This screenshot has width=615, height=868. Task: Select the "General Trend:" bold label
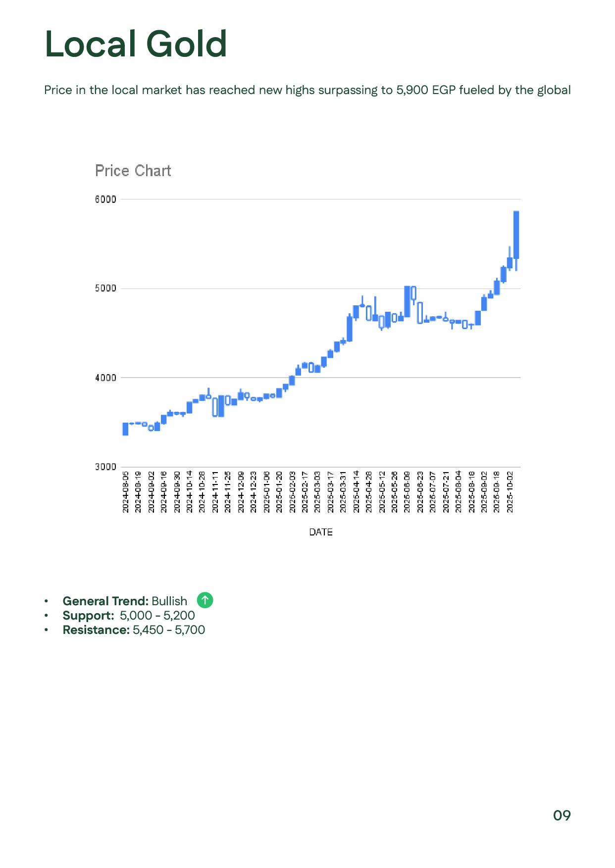105,601
